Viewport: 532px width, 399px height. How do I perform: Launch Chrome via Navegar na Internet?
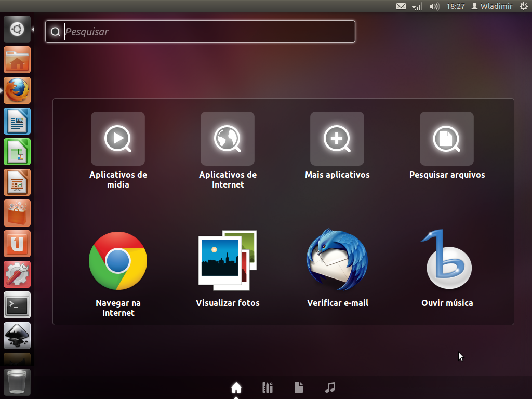click(x=118, y=273)
